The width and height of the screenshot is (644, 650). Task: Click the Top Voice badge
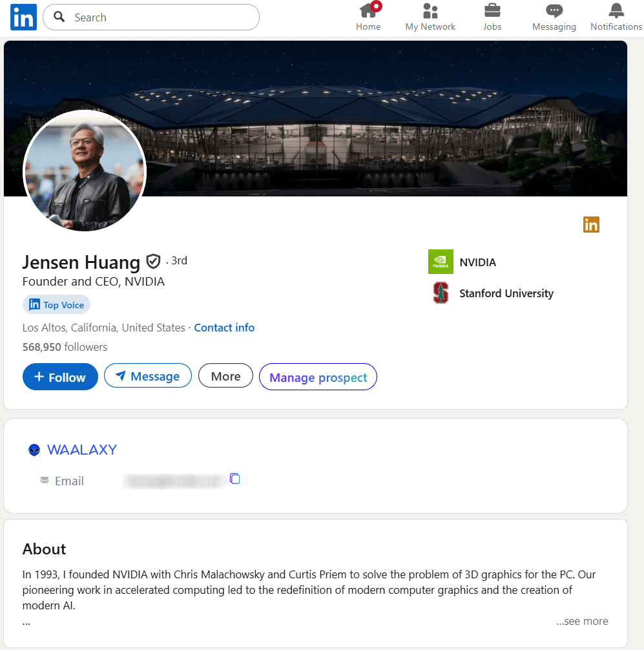[x=57, y=305]
